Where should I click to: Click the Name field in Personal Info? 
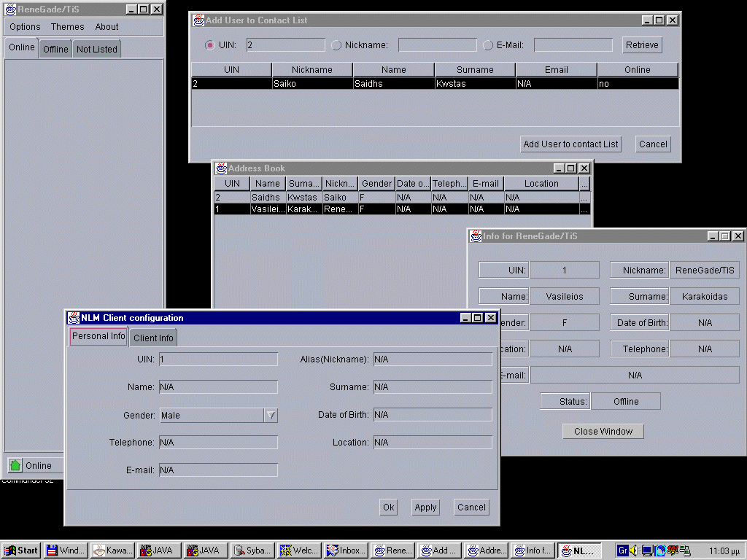(x=218, y=387)
